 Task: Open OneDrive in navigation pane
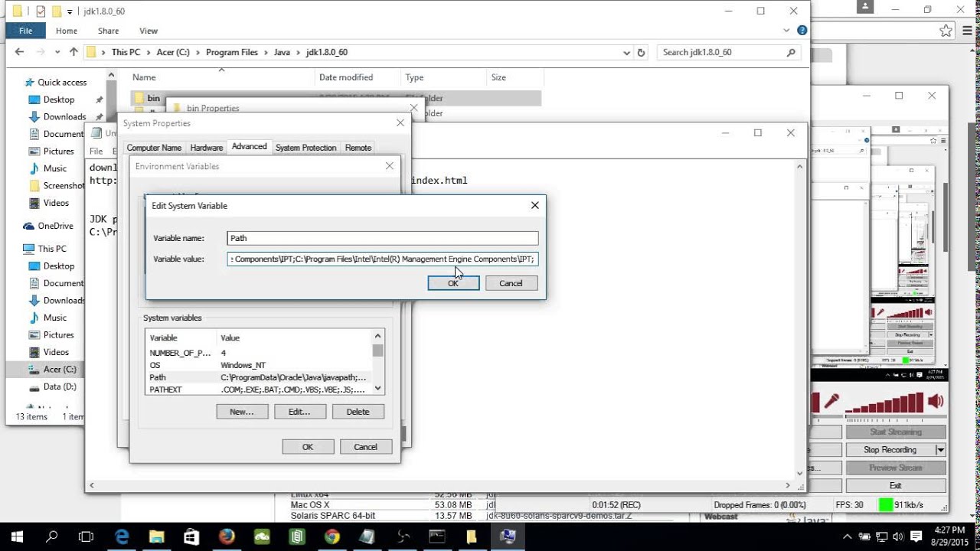coord(55,226)
